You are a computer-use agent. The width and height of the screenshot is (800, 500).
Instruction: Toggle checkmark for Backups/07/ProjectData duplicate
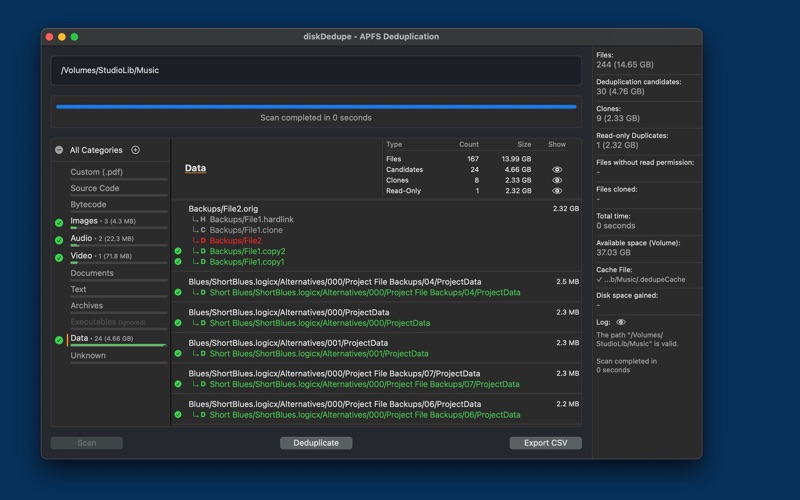coord(178,384)
